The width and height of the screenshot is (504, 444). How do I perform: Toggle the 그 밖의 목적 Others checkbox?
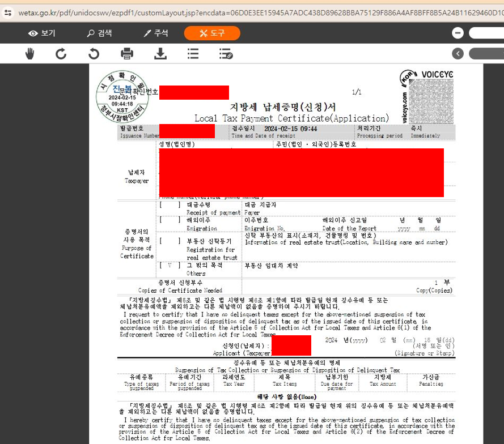coord(170,265)
